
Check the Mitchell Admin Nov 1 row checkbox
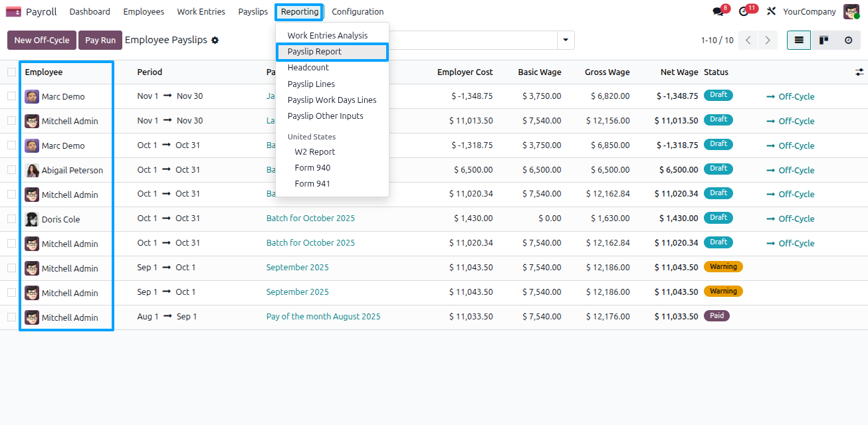pos(11,121)
